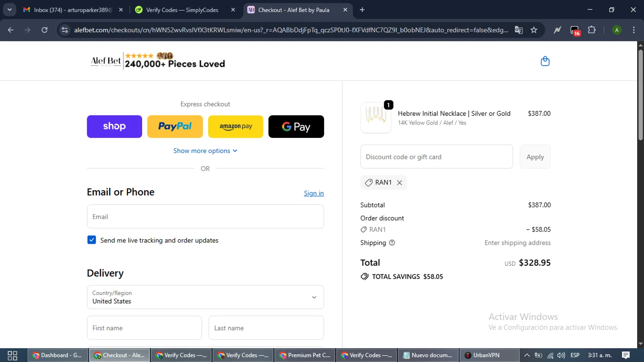Close the Verify Codes tab
Image resolution: width=644 pixels, height=362 pixels.
(x=233, y=10)
